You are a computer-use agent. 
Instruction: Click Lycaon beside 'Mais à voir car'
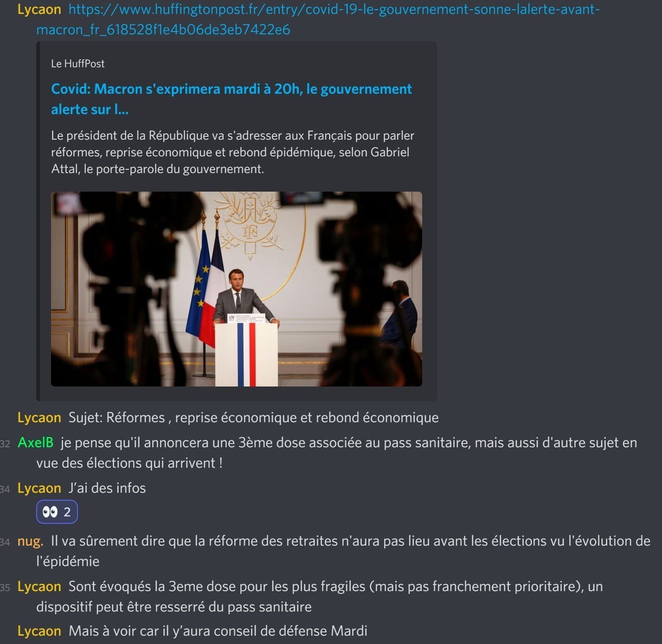(x=39, y=631)
